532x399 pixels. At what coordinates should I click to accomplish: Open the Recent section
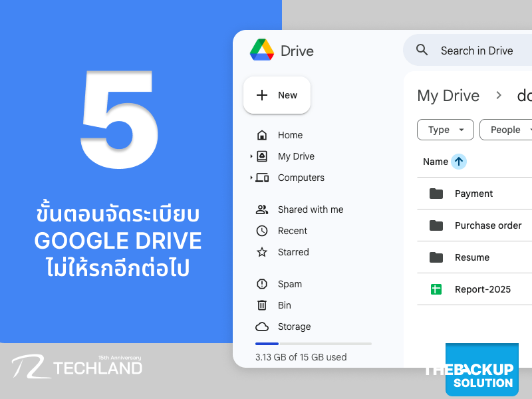pos(292,231)
